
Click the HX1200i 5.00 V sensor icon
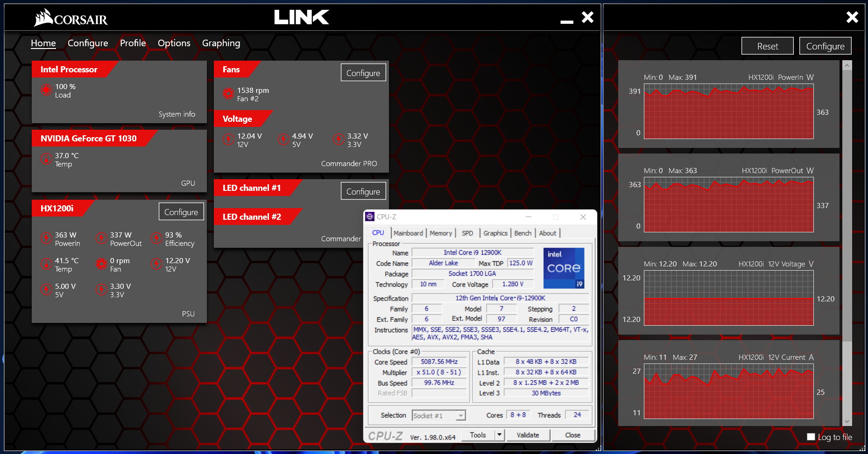tap(46, 289)
